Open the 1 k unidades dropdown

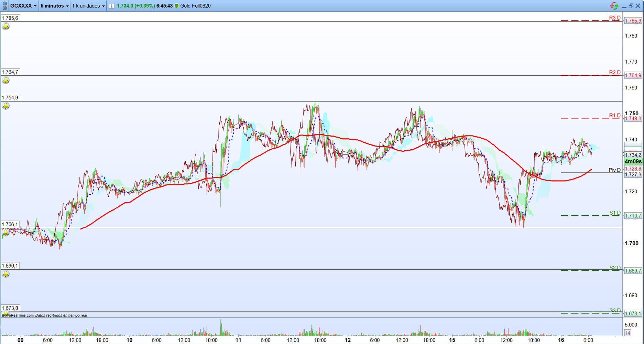pyautogui.click(x=88, y=6)
